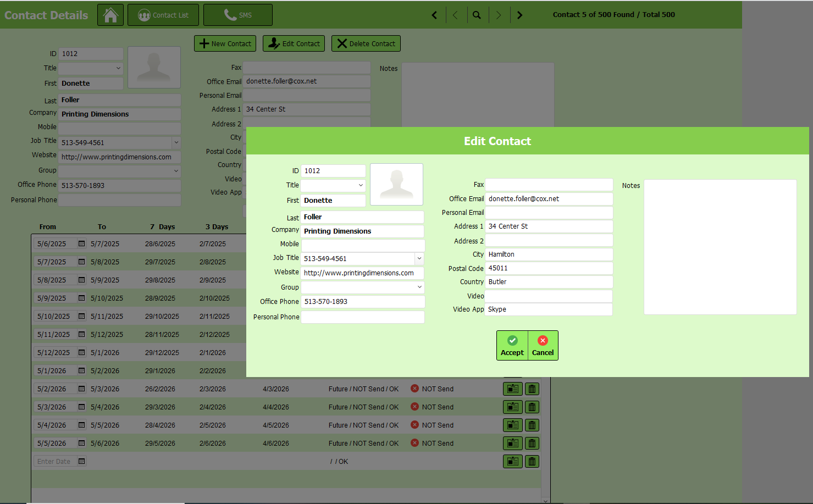Click the scrollbar down arrow of schedule list

click(x=545, y=501)
